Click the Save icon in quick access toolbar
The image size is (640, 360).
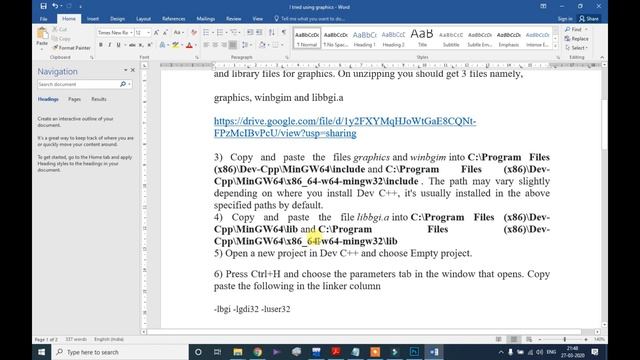click(43, 6)
